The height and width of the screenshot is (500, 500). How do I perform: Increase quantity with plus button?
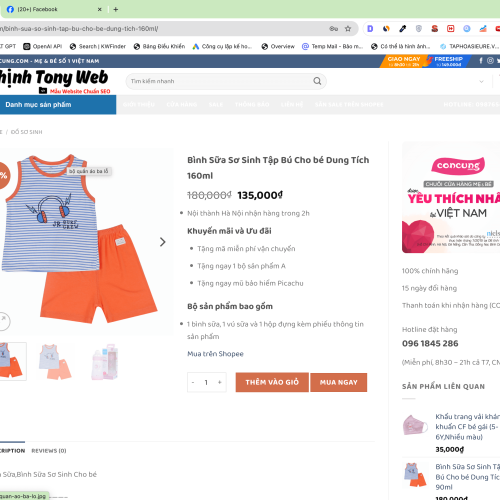tap(220, 382)
